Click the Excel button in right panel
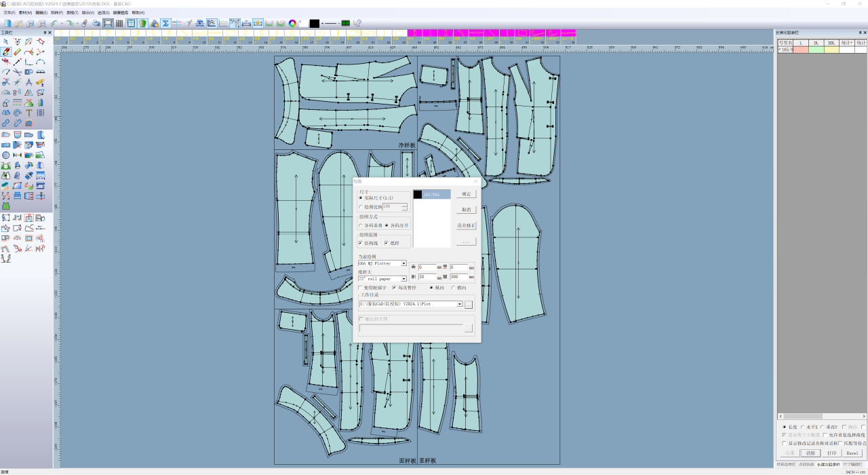 [x=852, y=453]
